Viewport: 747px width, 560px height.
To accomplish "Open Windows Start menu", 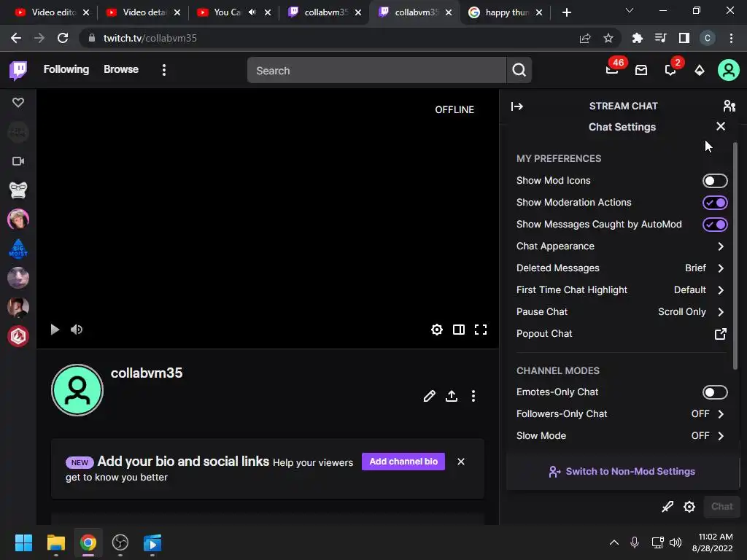I will [23, 542].
